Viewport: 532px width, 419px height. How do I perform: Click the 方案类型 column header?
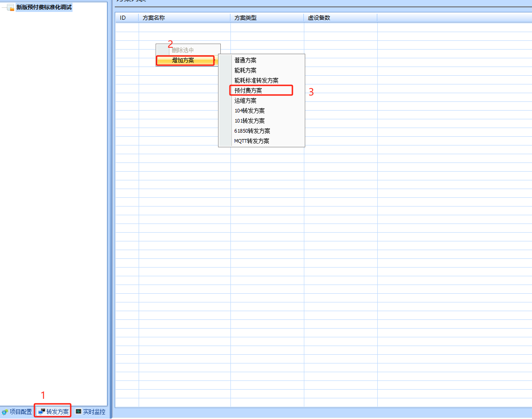(x=246, y=18)
